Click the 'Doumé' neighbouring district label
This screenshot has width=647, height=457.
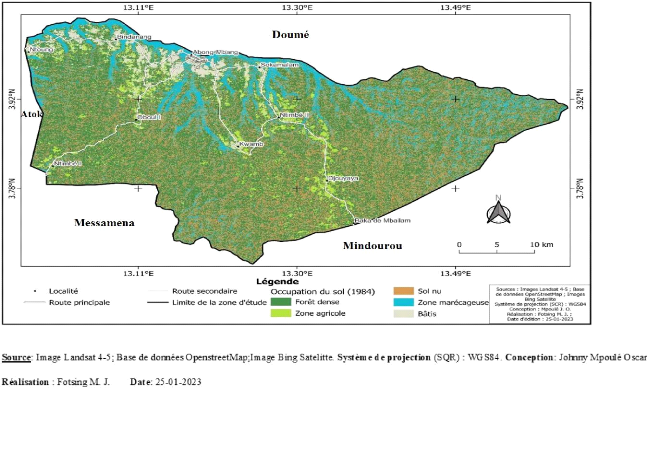(290, 35)
